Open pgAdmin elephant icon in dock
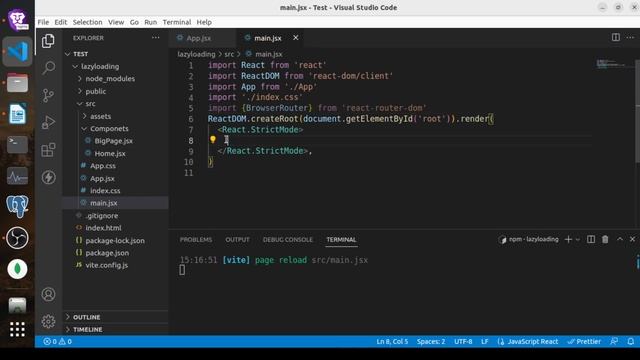 (x=17, y=206)
